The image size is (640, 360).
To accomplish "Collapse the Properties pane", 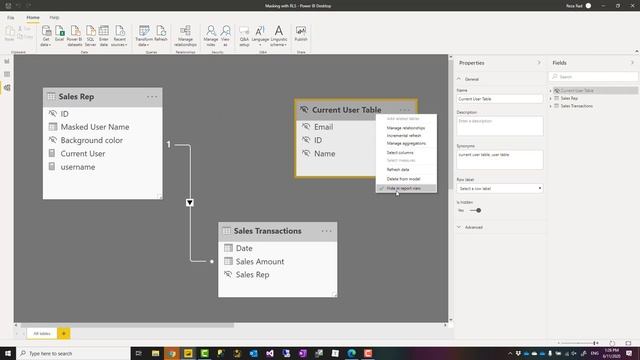I will 539,63.
